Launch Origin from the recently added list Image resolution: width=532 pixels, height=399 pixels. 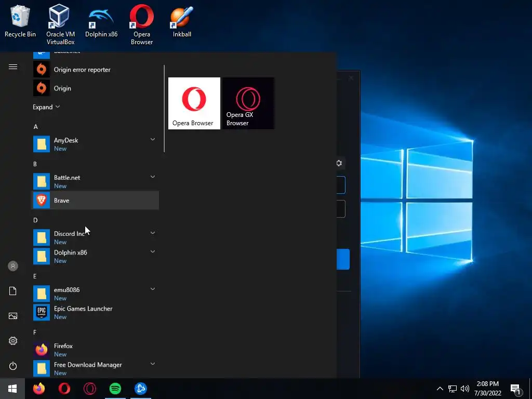point(95,88)
